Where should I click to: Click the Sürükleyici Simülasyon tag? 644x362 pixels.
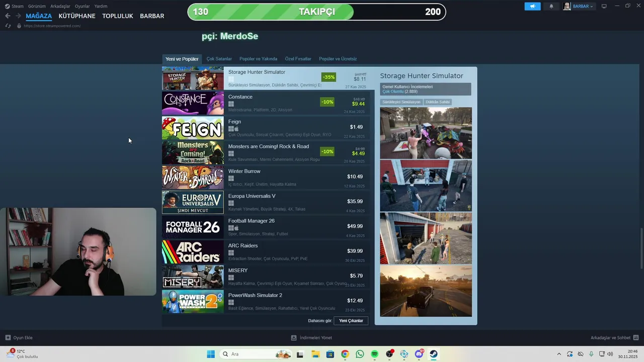(401, 102)
